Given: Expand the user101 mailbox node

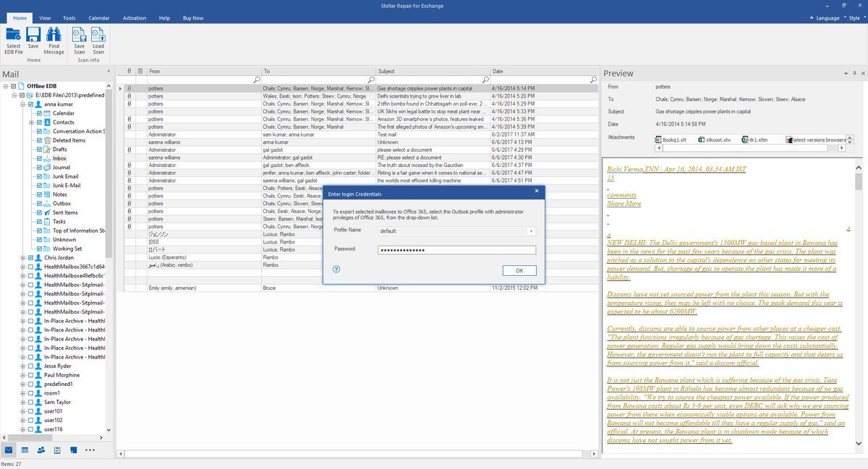Looking at the screenshot, I should [22, 411].
